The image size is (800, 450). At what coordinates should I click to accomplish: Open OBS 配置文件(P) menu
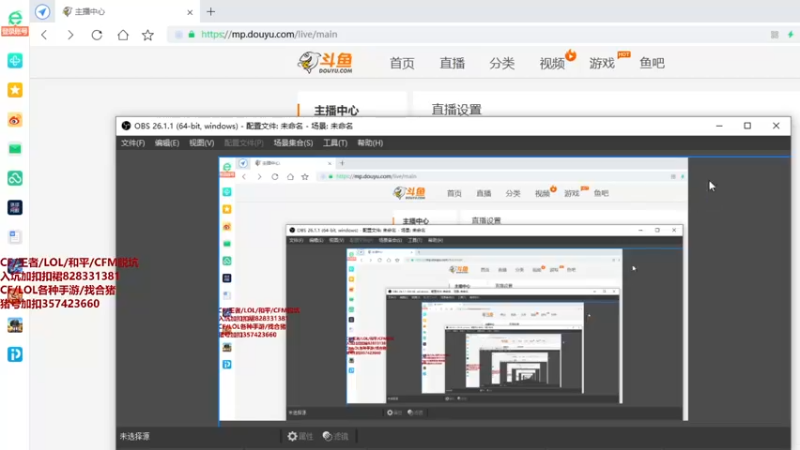244,143
